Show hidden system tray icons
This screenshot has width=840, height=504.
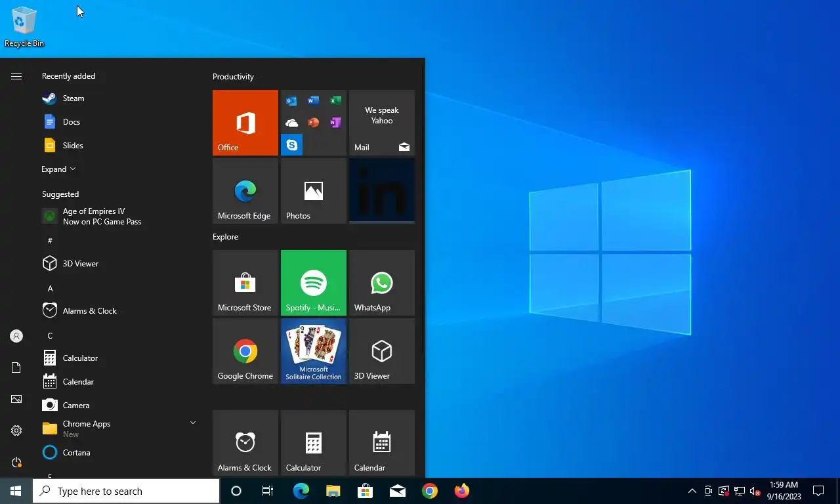pyautogui.click(x=692, y=491)
